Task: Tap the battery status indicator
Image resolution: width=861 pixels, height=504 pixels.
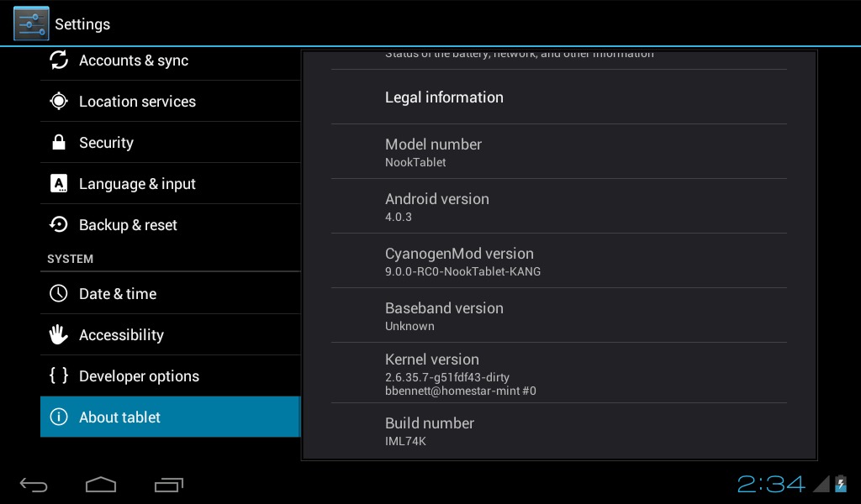Action: [x=841, y=483]
